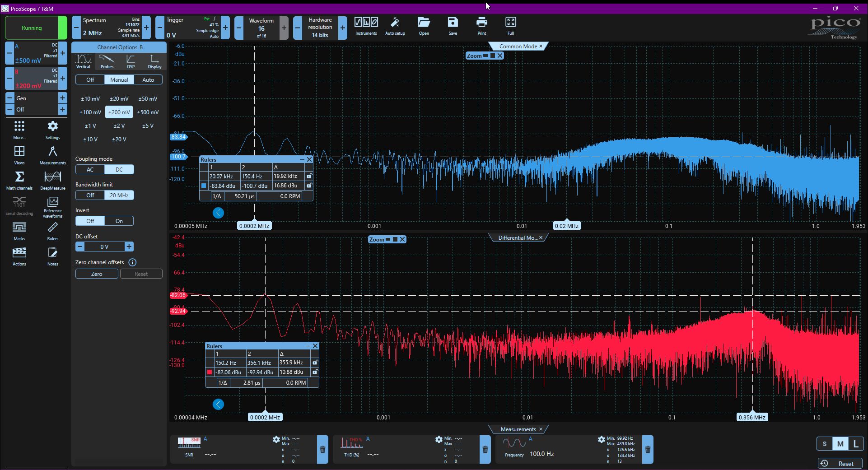Delete the SNR measurement with trash icon
This screenshot has height=470, width=868.
(322, 449)
